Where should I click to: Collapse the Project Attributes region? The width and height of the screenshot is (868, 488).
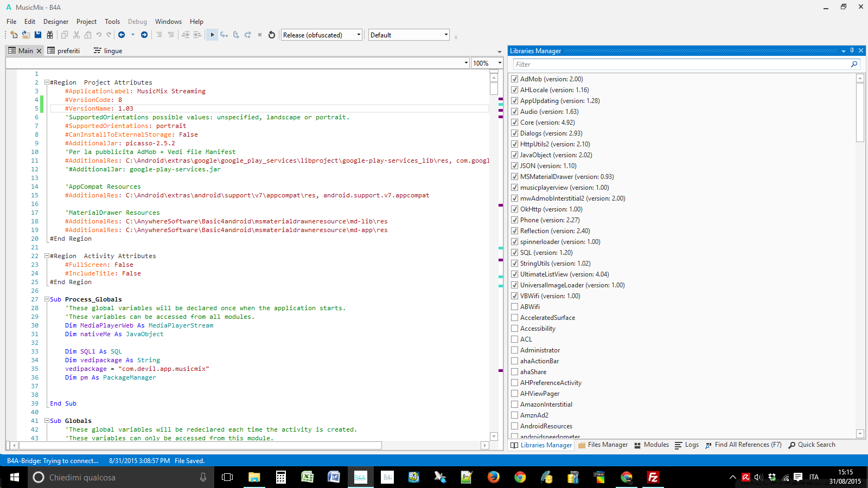pos(47,82)
